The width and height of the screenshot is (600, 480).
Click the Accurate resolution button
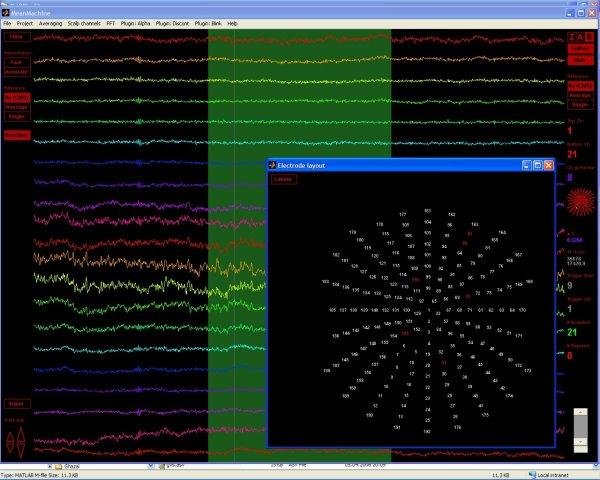[x=17, y=71]
